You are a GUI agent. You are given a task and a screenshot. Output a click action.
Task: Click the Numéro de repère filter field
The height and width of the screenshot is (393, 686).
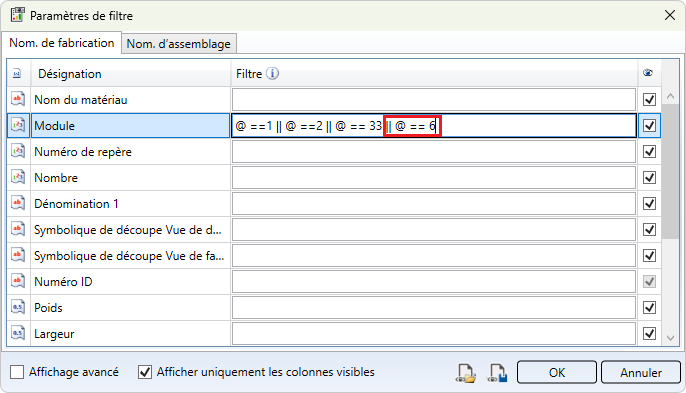[434, 152]
